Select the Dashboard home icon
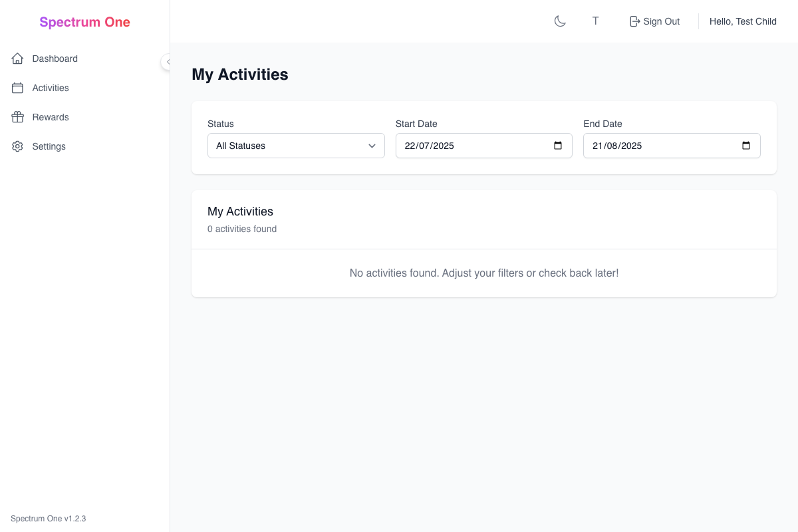798x532 pixels. click(17, 59)
